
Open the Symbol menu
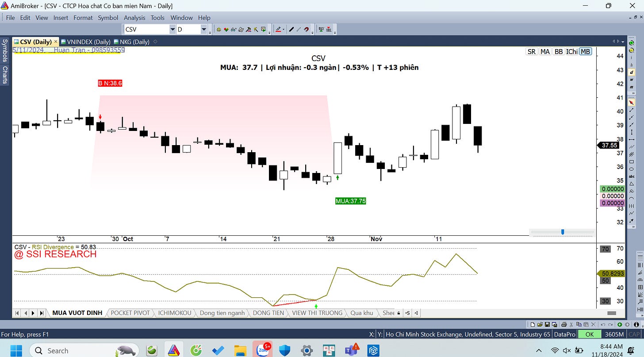pos(108,18)
